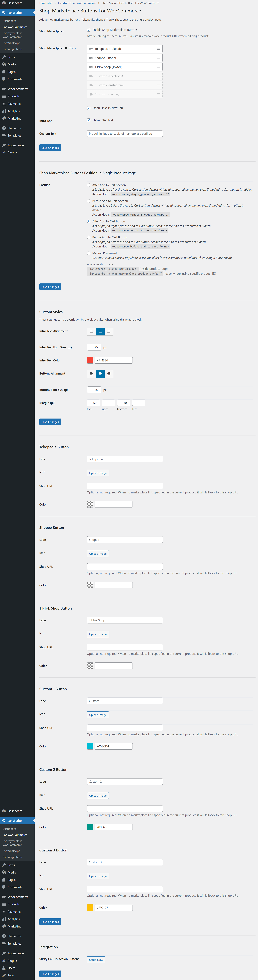Toggle visibility eye icon for Tokopedia button

pos(91,49)
